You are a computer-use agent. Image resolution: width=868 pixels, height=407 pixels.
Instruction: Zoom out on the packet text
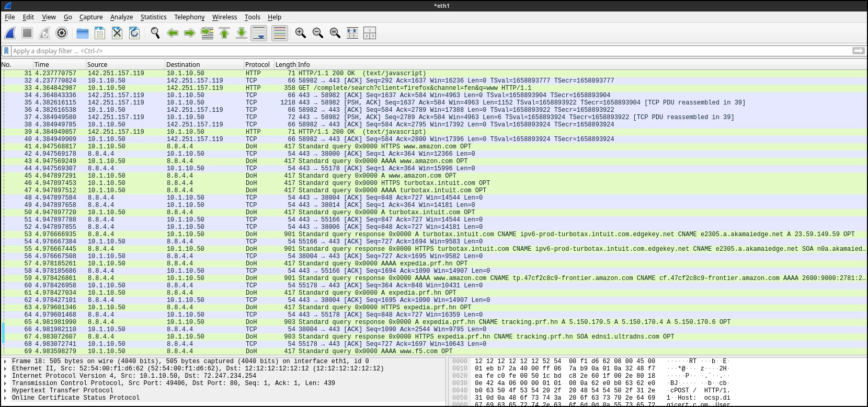pos(318,33)
